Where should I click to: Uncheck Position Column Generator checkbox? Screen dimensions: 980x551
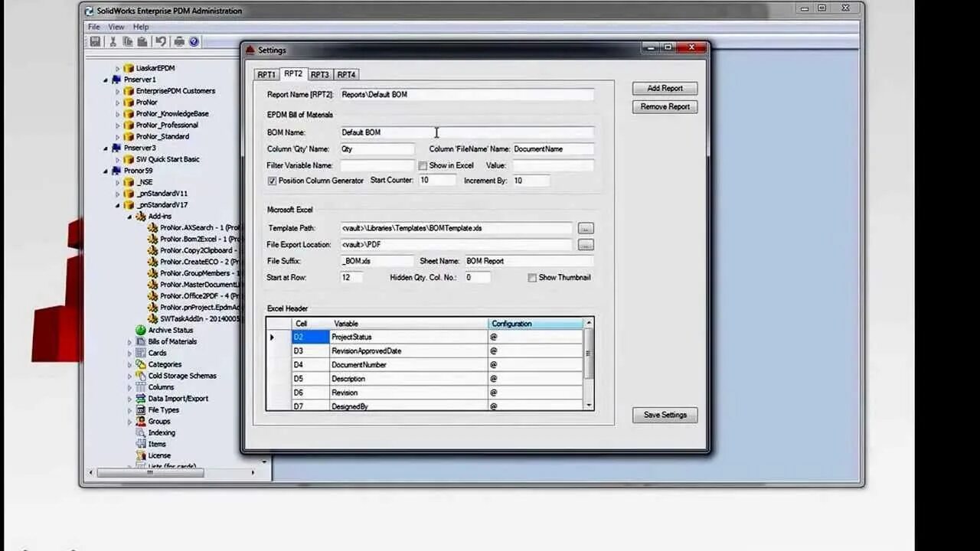[x=272, y=181]
